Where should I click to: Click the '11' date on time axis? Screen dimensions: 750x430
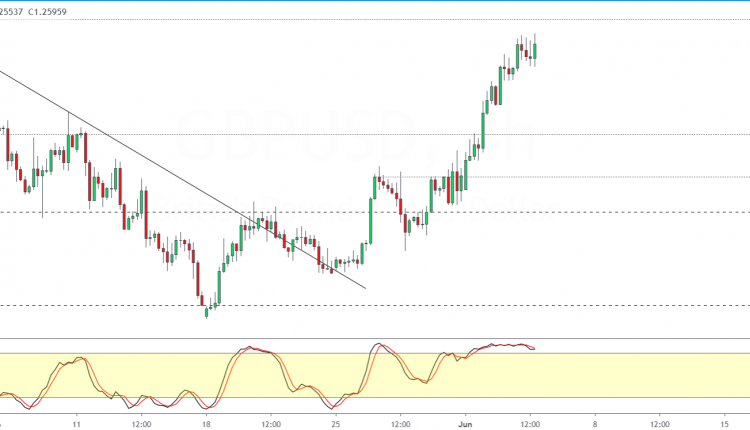pos(76,422)
